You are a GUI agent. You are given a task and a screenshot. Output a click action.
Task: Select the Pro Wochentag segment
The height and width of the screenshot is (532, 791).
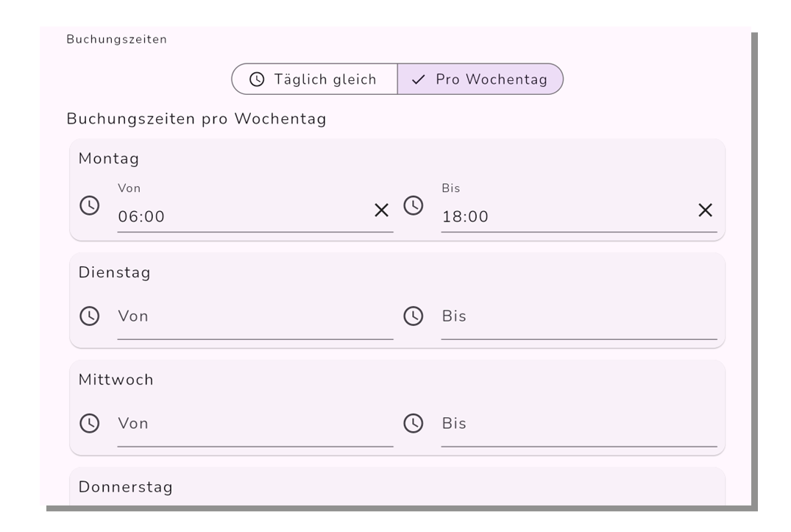(480, 79)
